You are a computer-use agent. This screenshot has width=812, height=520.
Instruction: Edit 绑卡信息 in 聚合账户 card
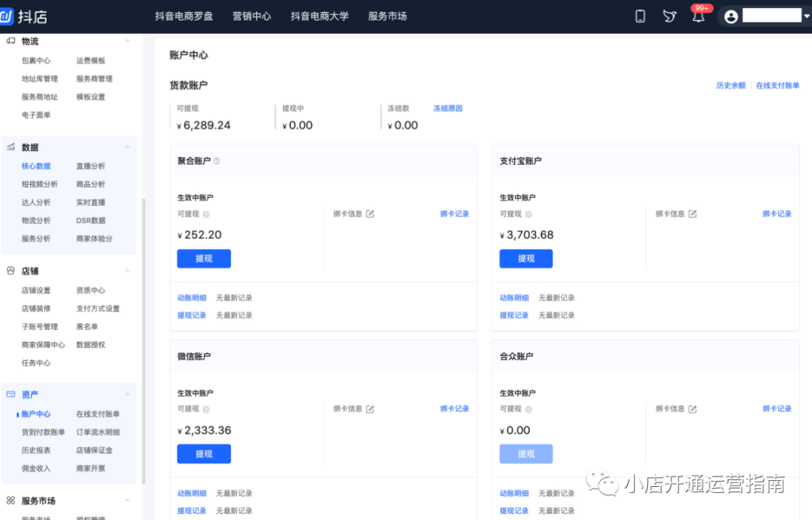point(370,213)
